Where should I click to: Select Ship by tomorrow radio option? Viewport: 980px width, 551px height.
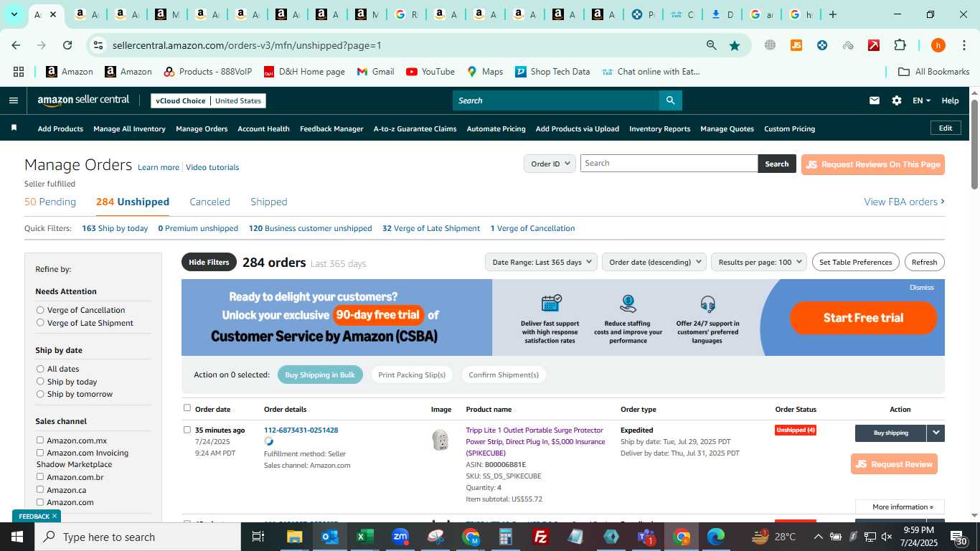click(40, 394)
